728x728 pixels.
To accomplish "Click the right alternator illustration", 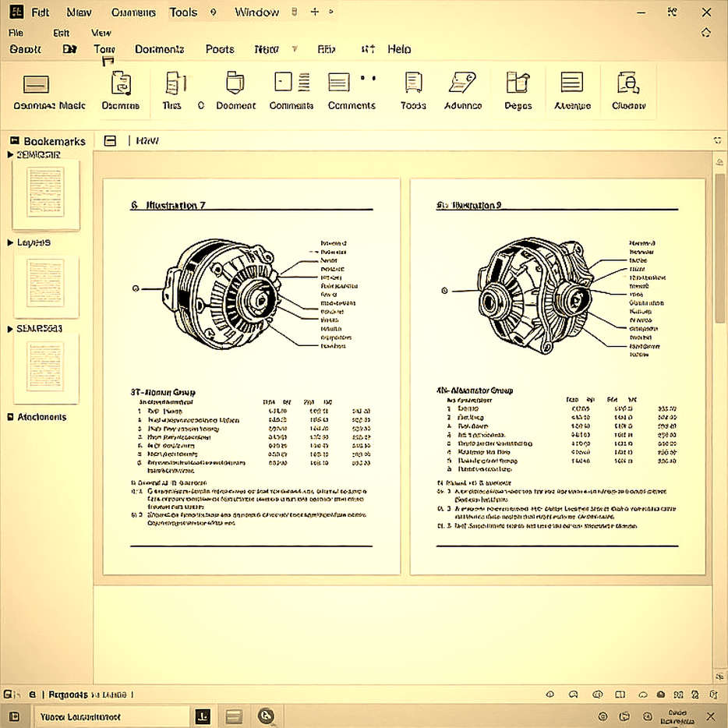I will [535, 295].
